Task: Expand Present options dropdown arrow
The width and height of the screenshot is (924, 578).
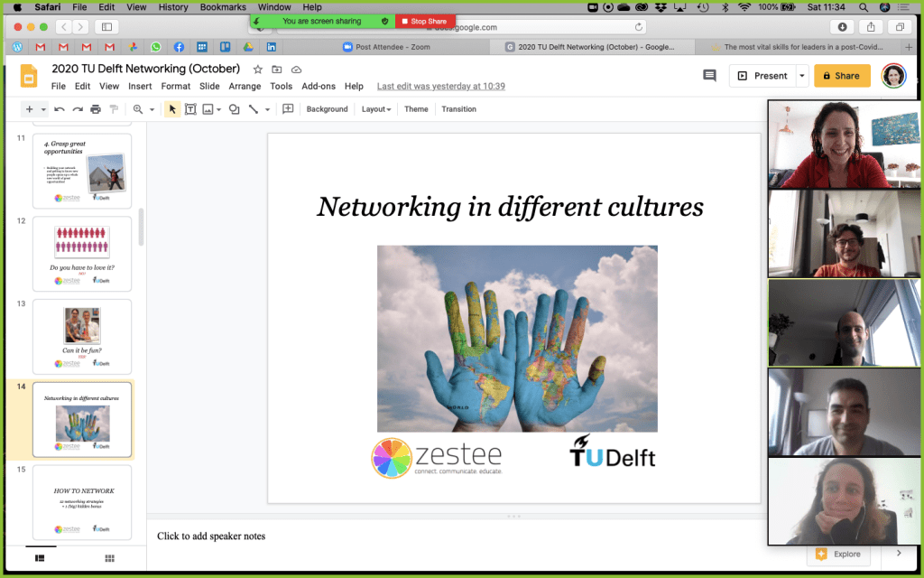Action: (802, 76)
